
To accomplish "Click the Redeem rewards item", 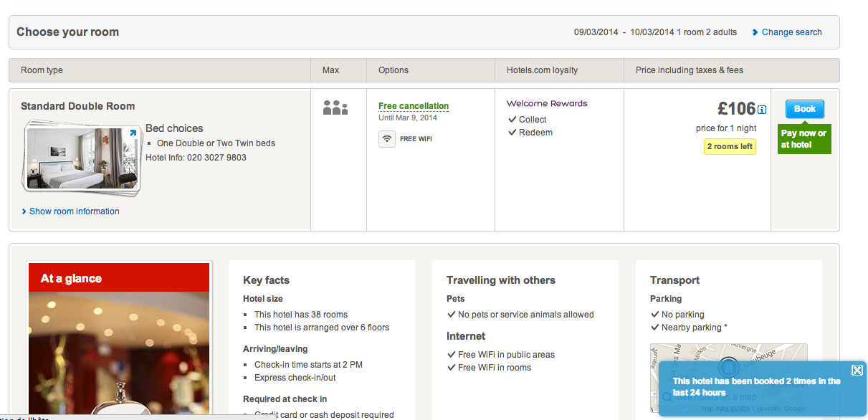I will pyautogui.click(x=535, y=133).
